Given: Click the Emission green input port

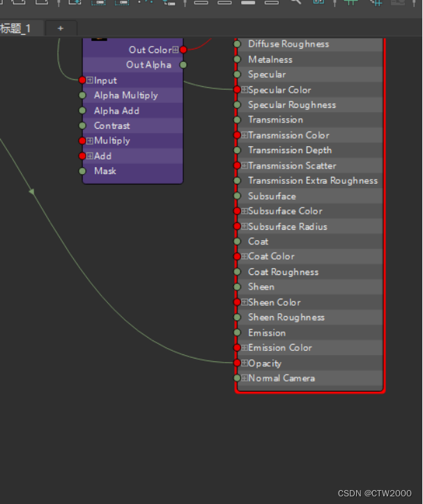Looking at the screenshot, I should [x=238, y=333].
